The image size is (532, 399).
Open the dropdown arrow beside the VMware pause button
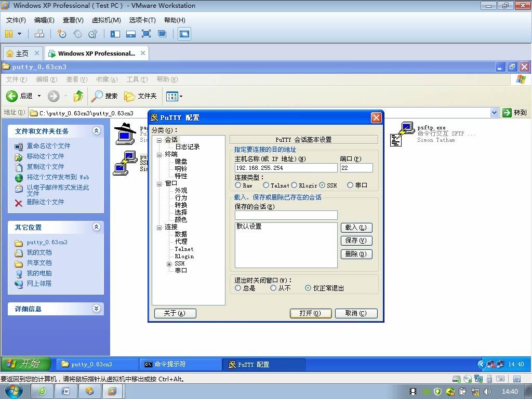[19, 34]
